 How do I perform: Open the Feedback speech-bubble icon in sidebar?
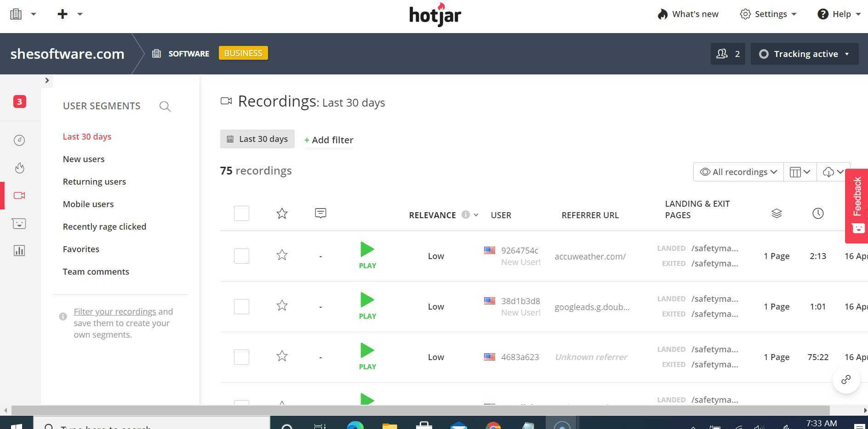click(x=19, y=223)
